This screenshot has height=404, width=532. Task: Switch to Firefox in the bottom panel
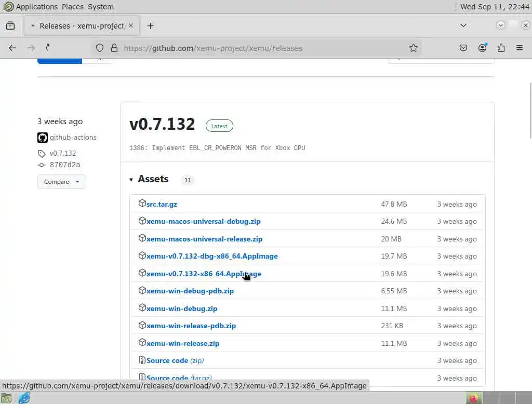click(x=474, y=398)
